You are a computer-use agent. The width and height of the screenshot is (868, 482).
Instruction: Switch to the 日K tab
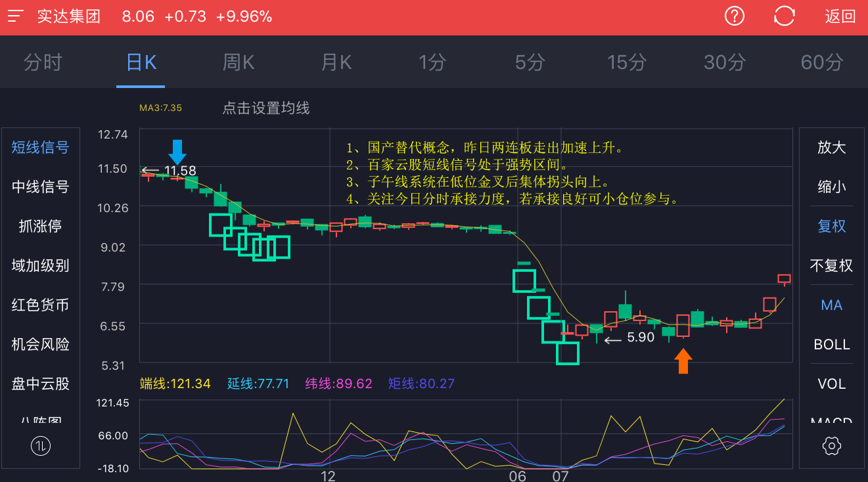pos(141,62)
